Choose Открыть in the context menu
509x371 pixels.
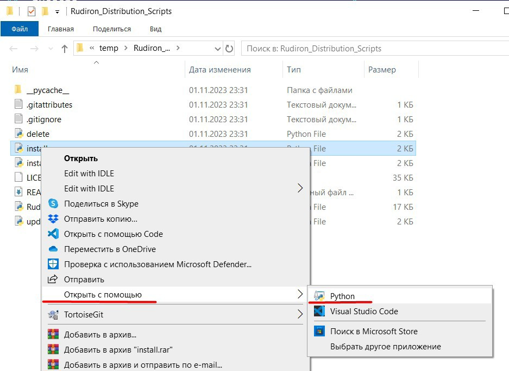(81, 158)
